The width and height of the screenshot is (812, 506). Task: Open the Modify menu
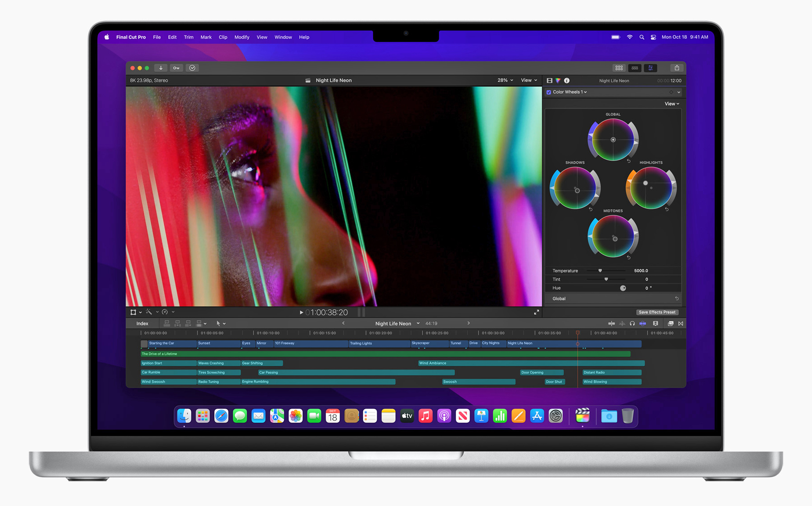pos(242,37)
